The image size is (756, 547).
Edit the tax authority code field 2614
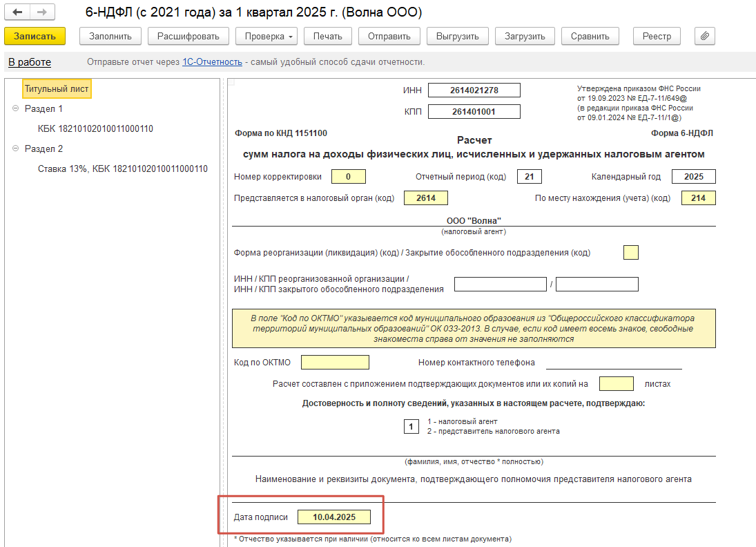tap(426, 198)
